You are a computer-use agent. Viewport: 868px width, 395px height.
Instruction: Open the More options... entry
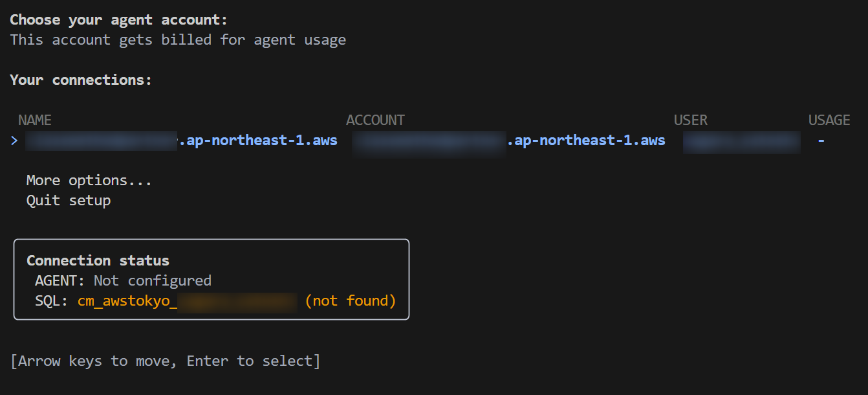tap(89, 180)
